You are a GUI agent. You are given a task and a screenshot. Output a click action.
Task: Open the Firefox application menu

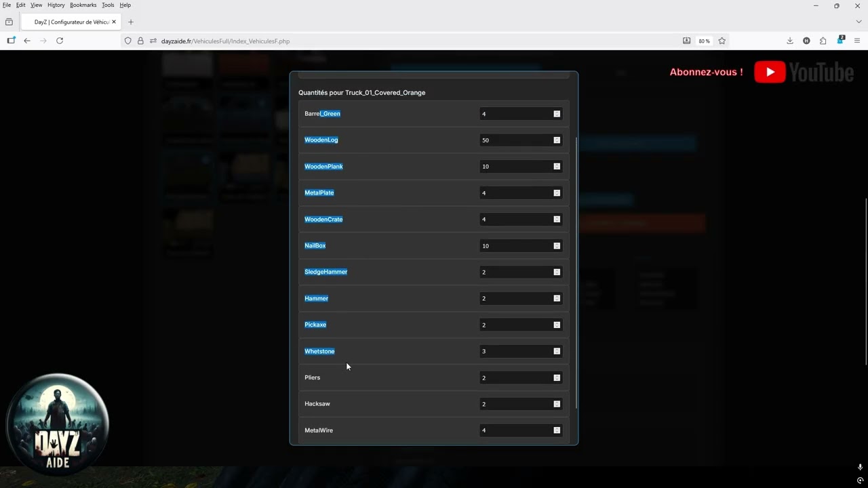(x=857, y=41)
